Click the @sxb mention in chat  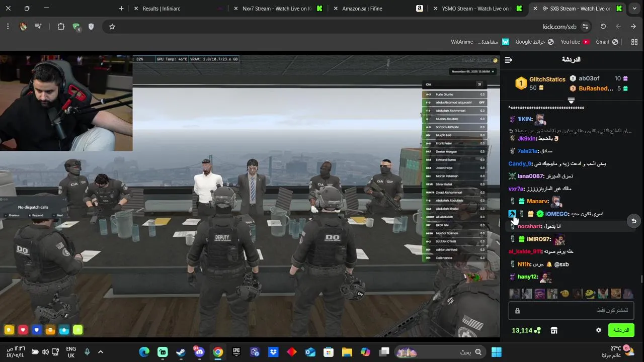tap(561, 264)
